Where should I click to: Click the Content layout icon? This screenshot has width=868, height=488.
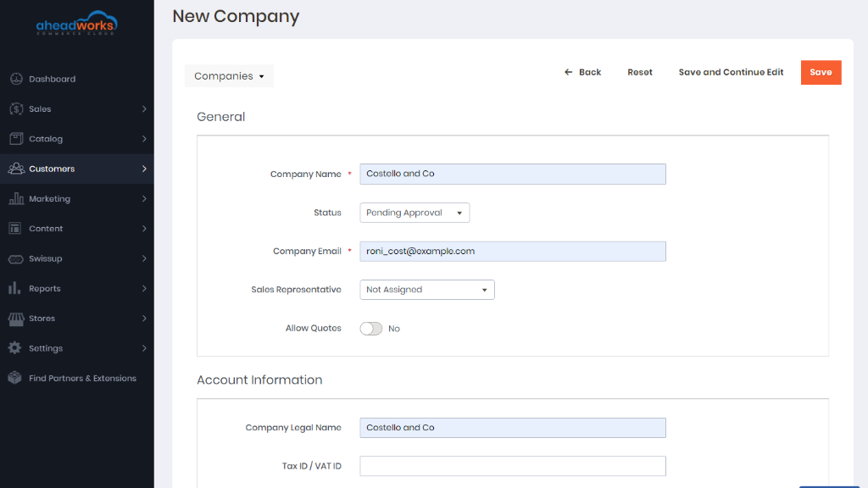[x=15, y=229]
